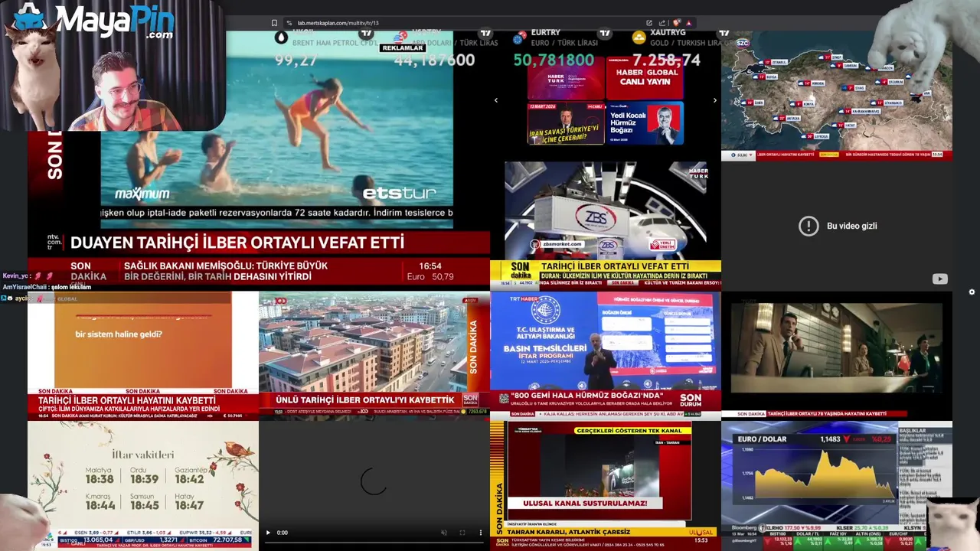Screen dimensions: 980x551
Task: Open the Brave Shields lion icon
Action: [x=677, y=23]
